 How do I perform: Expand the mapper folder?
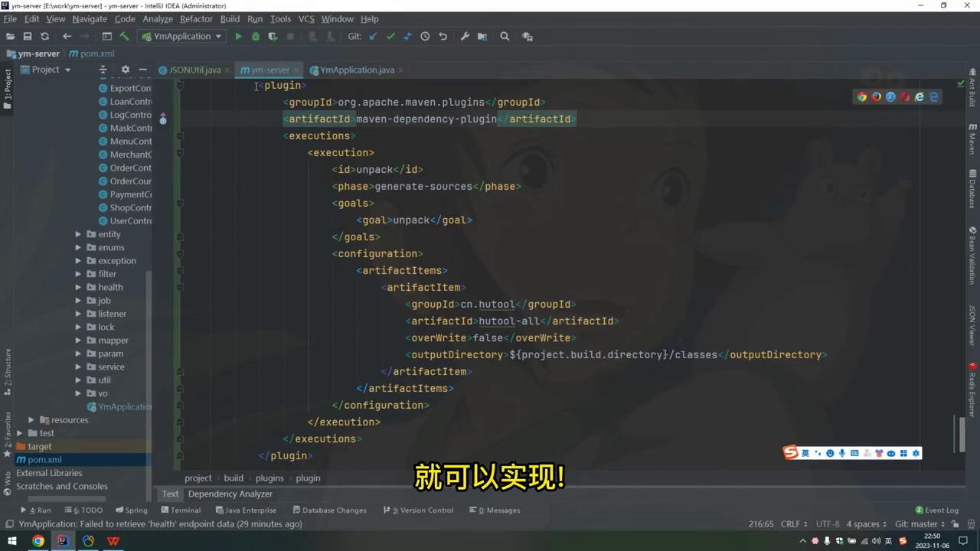point(78,341)
